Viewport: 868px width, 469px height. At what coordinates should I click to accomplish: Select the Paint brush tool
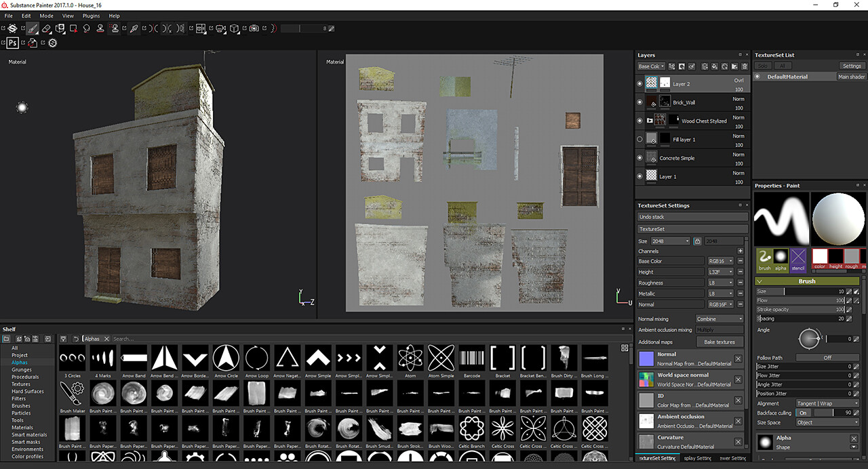pyautogui.click(x=32, y=28)
